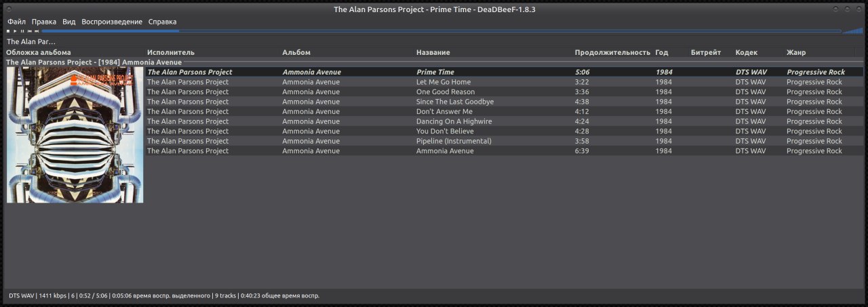Select the track Pipeline (Instrumental)
Viewport: 868px width, 307px height.
coord(505,141)
